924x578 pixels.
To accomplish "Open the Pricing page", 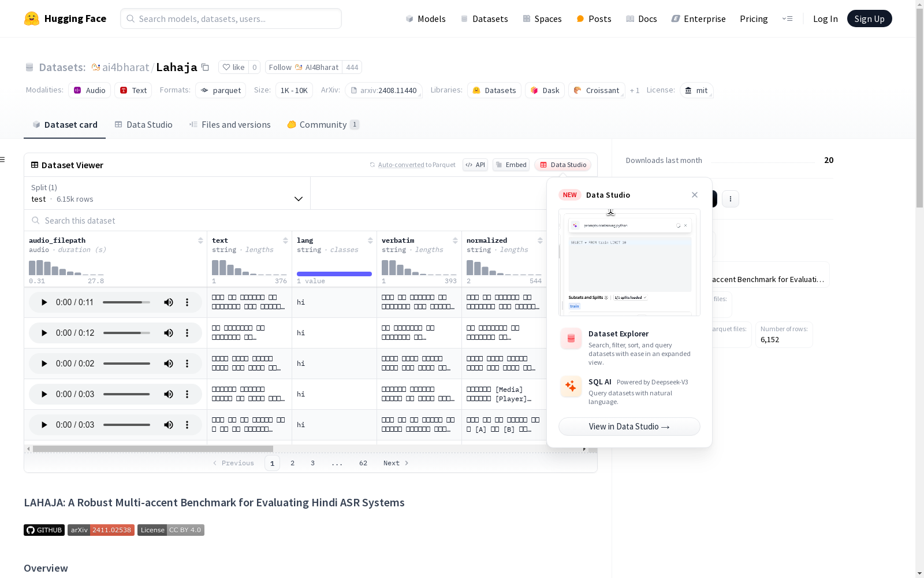I will (x=754, y=18).
